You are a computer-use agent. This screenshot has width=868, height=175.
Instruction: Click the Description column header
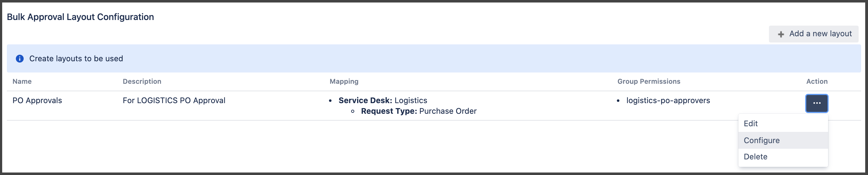coord(142,82)
